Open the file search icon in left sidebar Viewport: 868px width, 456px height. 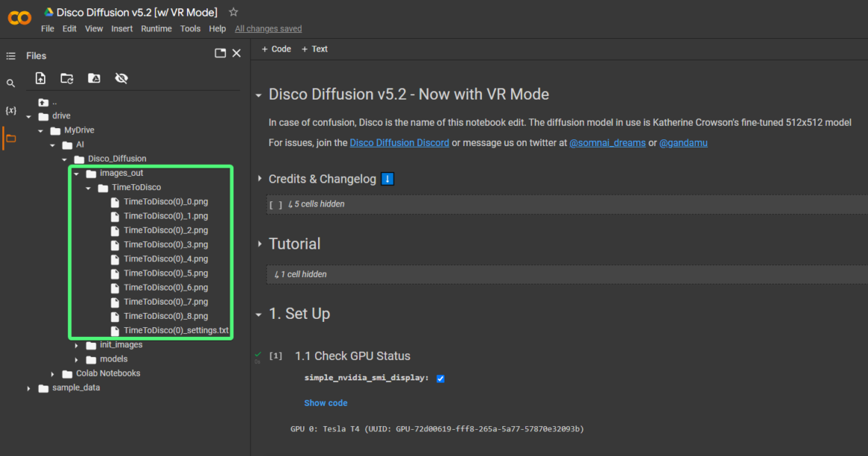point(10,82)
